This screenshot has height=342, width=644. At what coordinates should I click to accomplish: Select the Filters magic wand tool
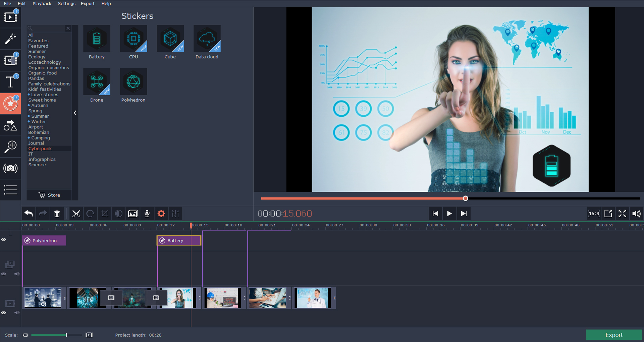tap(11, 39)
